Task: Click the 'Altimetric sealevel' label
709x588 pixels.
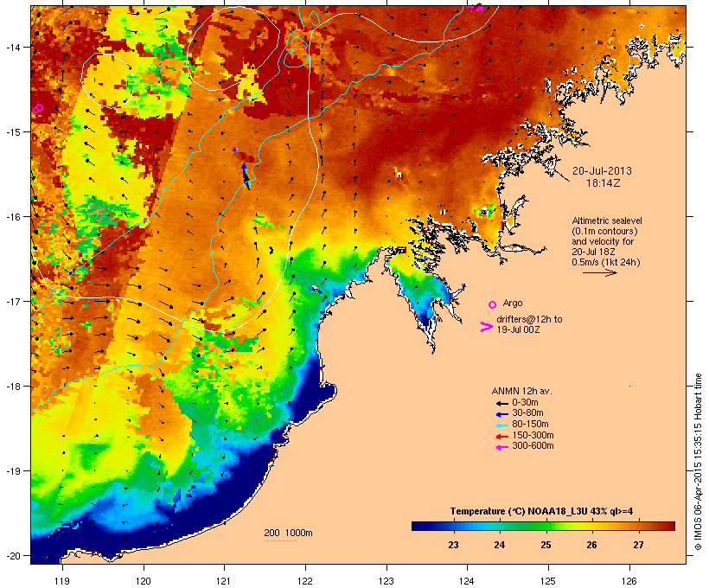Action: (x=607, y=220)
